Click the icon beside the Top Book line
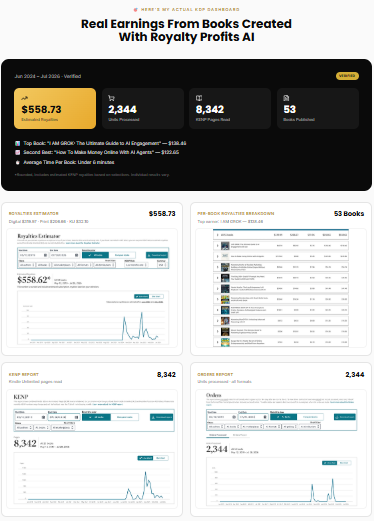 point(18,143)
